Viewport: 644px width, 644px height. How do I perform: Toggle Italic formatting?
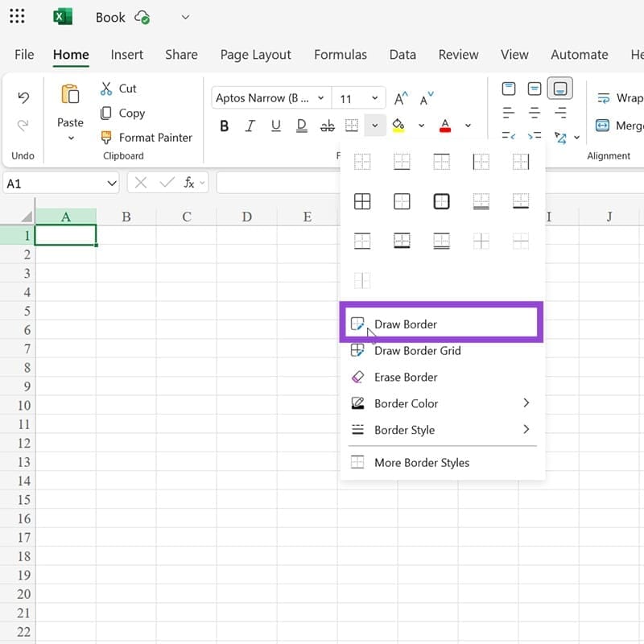tap(250, 126)
